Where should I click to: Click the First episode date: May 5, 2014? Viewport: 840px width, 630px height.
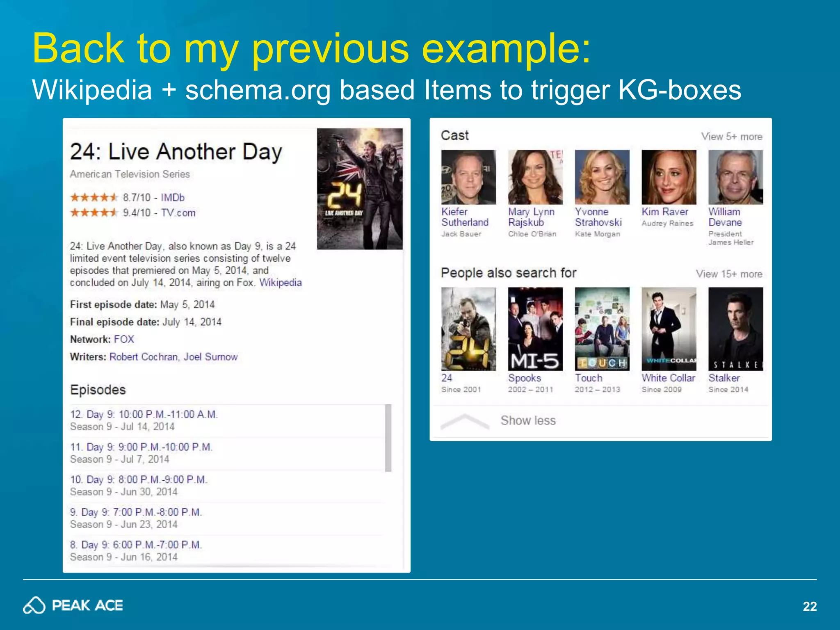142,304
